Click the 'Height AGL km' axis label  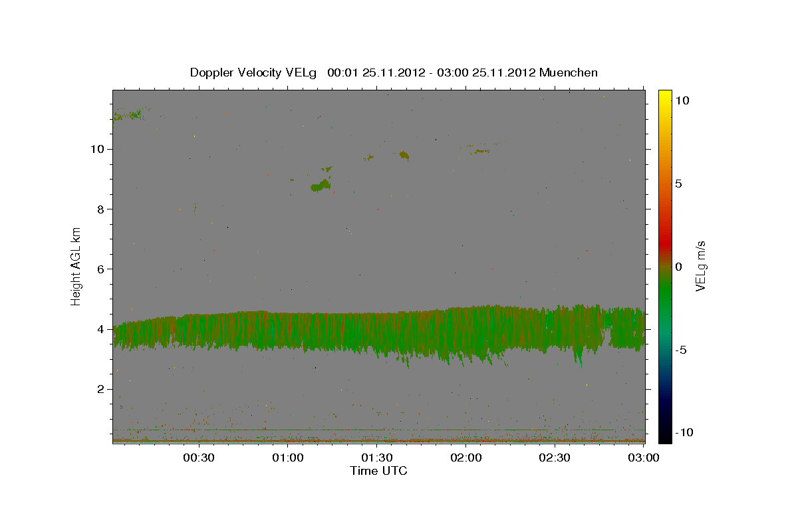[76, 266]
